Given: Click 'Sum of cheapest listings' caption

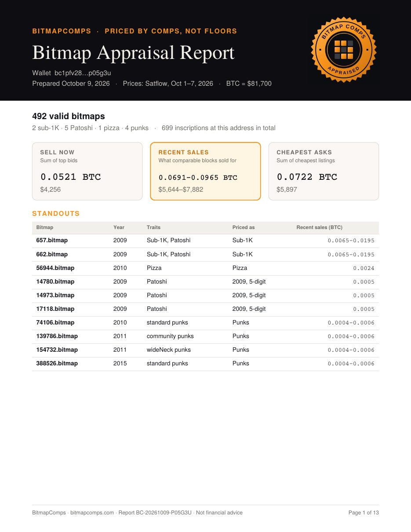Looking at the screenshot, I should coord(306,160).
